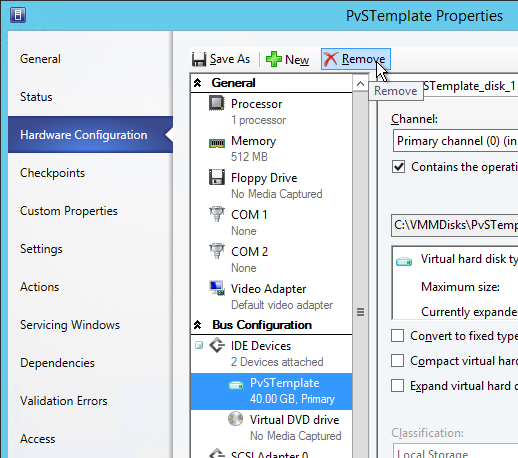Click the Save As floppy disk icon
The width and height of the screenshot is (518, 458).
click(199, 59)
